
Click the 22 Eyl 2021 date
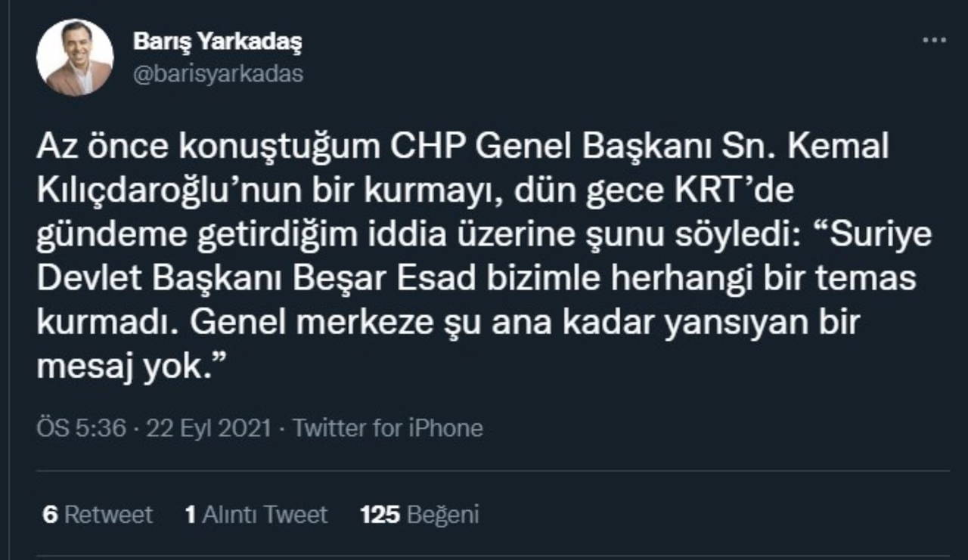tap(209, 429)
